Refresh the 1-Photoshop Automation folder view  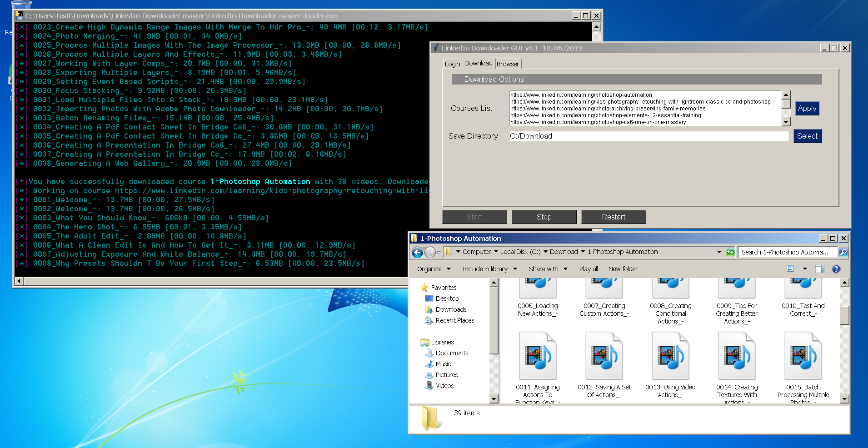click(x=730, y=252)
